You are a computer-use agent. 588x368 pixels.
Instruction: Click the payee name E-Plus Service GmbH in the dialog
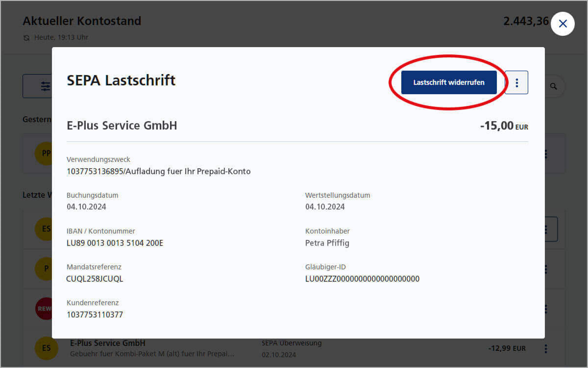122,126
